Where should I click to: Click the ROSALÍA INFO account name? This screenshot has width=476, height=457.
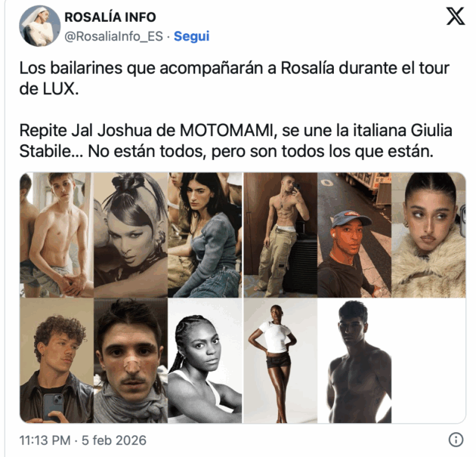pyautogui.click(x=110, y=17)
